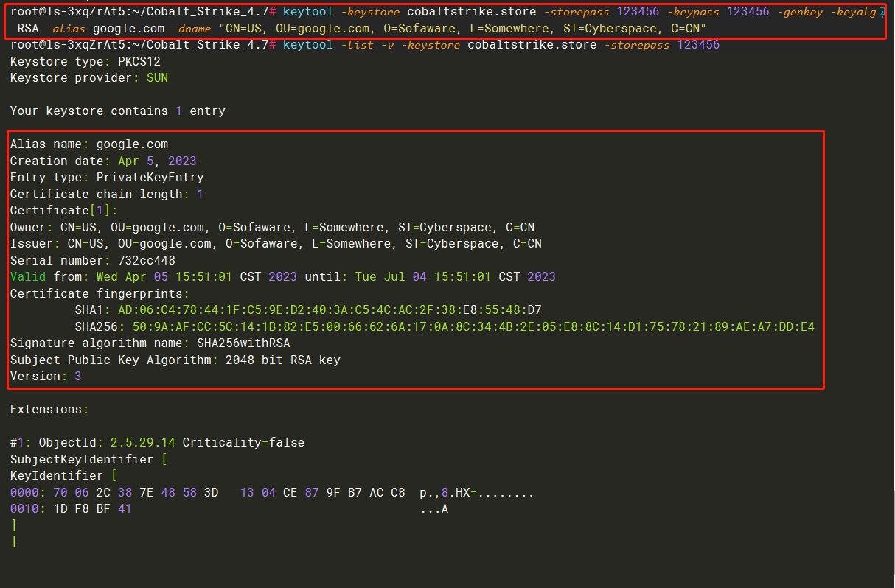
Task: Click the PrivateKeyEntry entry type text
Action: coord(150,178)
